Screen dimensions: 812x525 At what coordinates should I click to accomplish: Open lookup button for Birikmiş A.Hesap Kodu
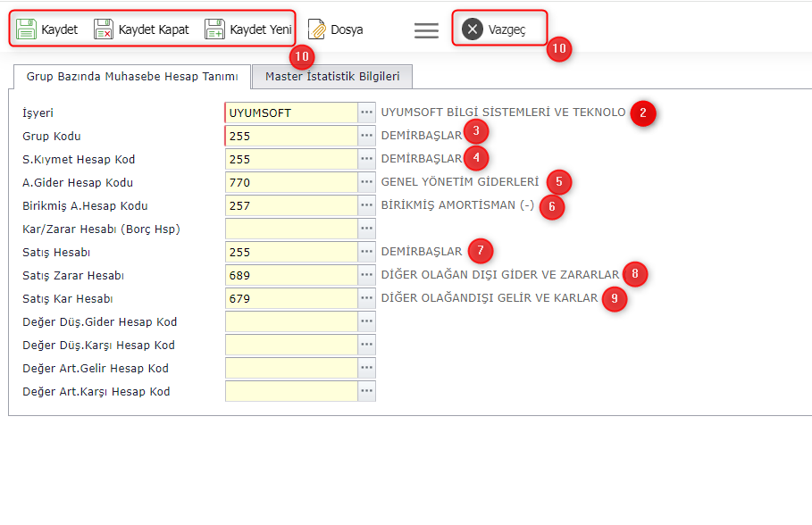click(366, 205)
